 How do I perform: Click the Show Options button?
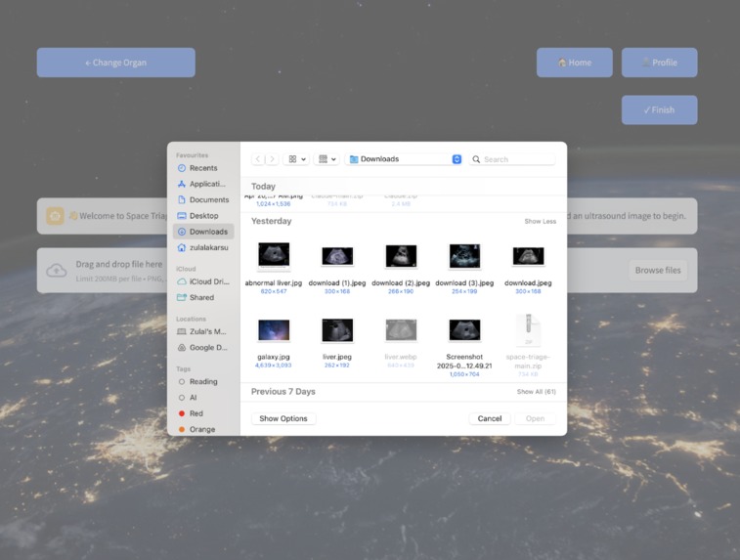[283, 418]
